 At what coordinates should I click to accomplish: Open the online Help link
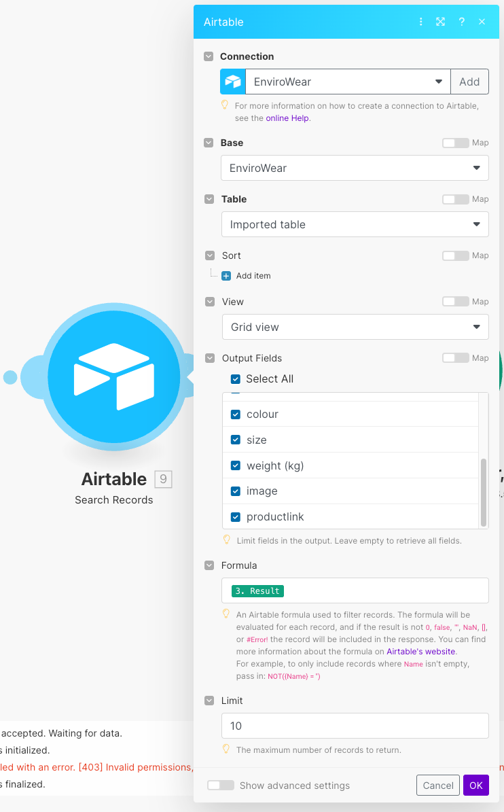tap(287, 118)
